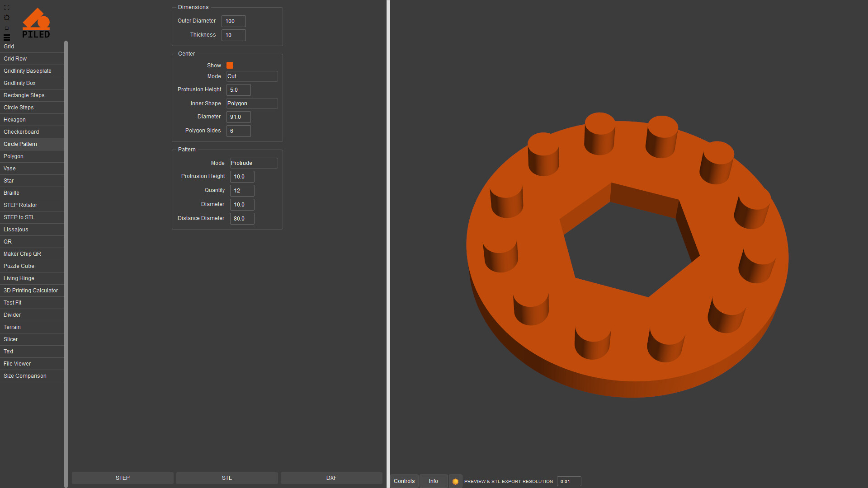Click the sun-shaped theme icon

click(x=7, y=18)
